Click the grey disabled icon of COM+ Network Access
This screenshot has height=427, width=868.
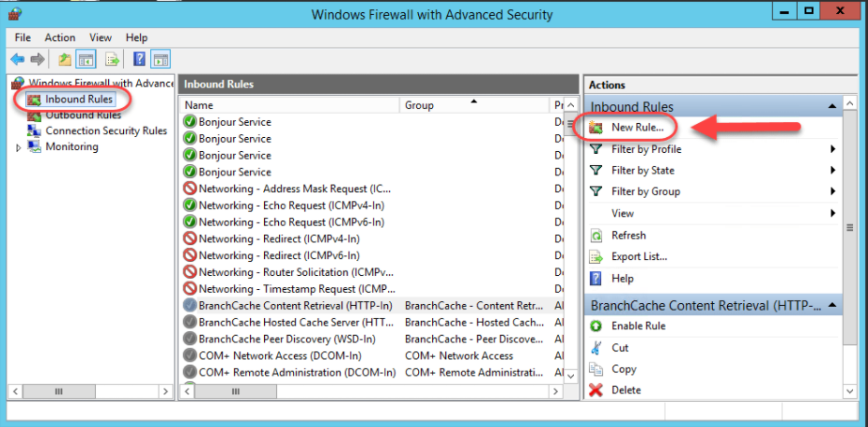(190, 355)
